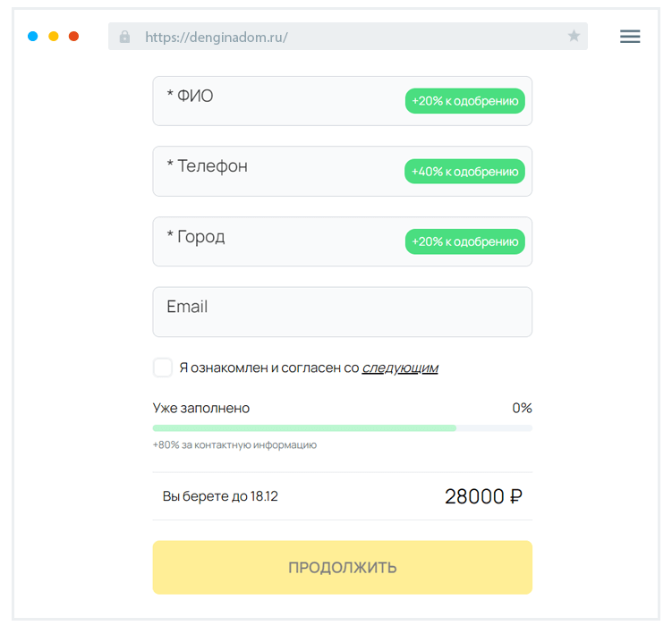Screen dimensions: 672x634
Task: Open the 'следующим' terms link
Action: click(x=400, y=368)
